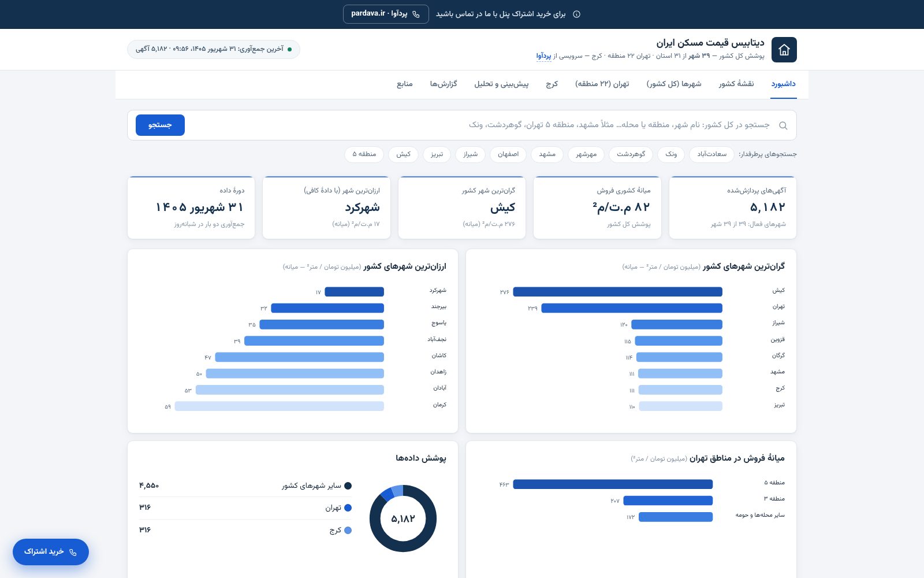Screen dimensions: 924x578
Task: Switch to the نقشهٔ کشور tab
Action: [736, 84]
